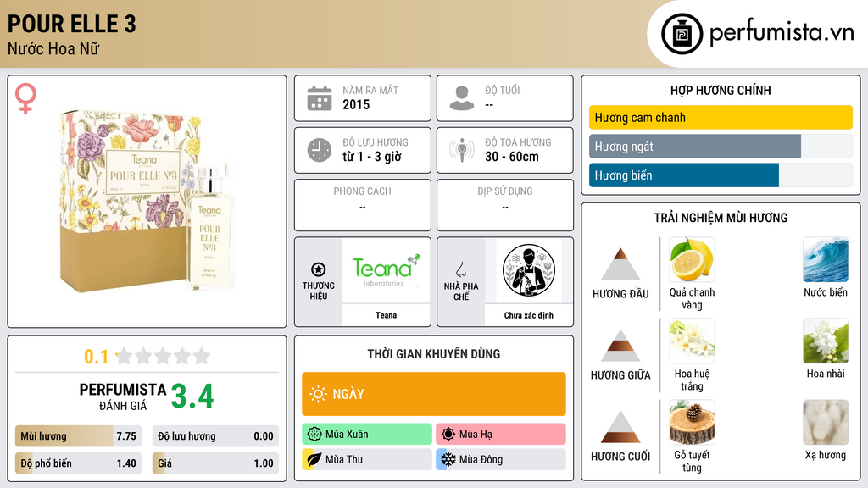This screenshot has height=488, width=868.
Task: Click the Hương đầu pyramid icon
Action: pyautogui.click(x=620, y=264)
